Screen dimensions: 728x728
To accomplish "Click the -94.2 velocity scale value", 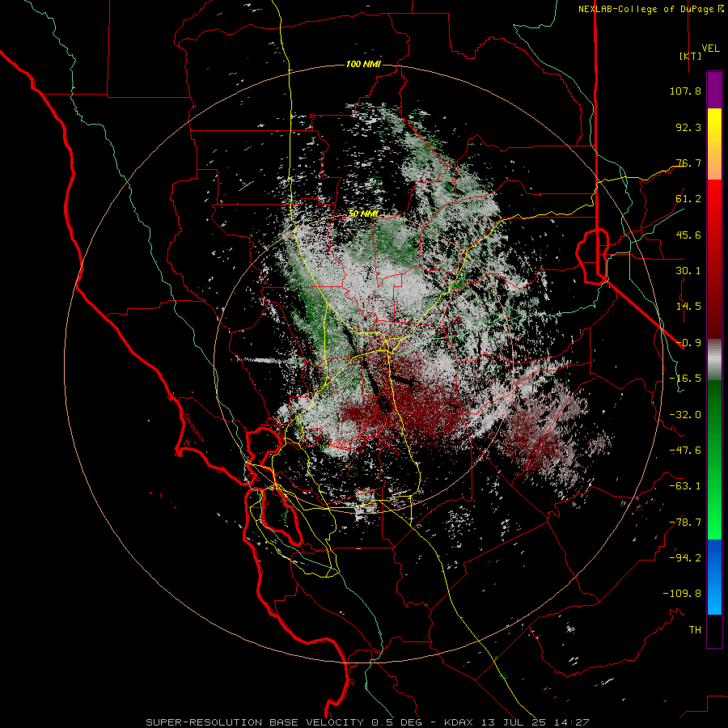I will pos(685,558).
